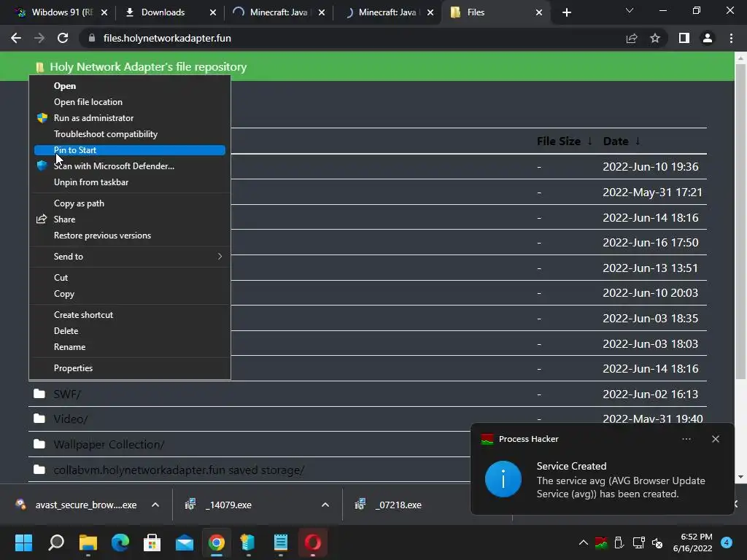Choose Delete in the context menu

pyautogui.click(x=130, y=331)
